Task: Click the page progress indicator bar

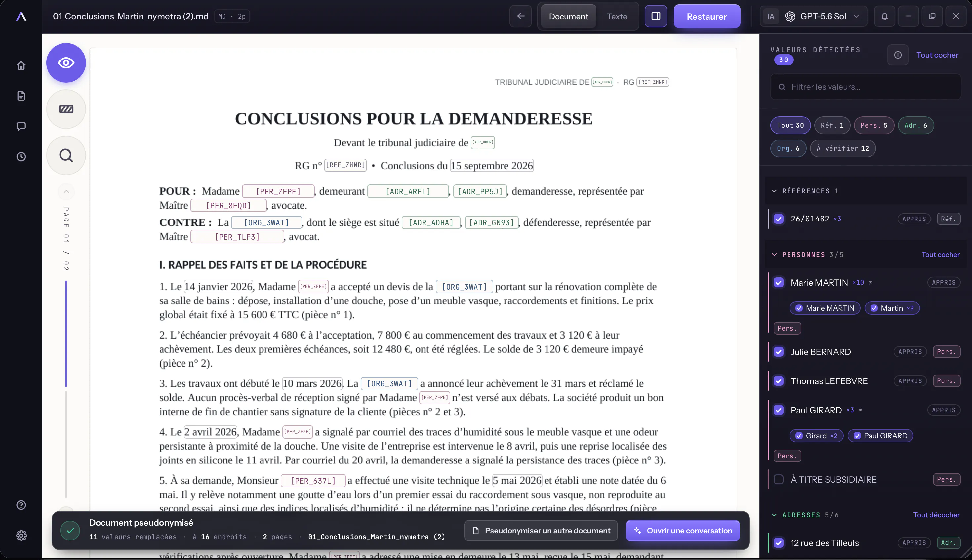Action: tap(66, 388)
